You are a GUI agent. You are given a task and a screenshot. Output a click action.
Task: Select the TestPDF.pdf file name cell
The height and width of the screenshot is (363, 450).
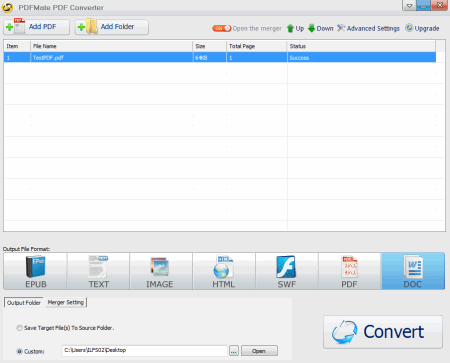[x=112, y=58]
